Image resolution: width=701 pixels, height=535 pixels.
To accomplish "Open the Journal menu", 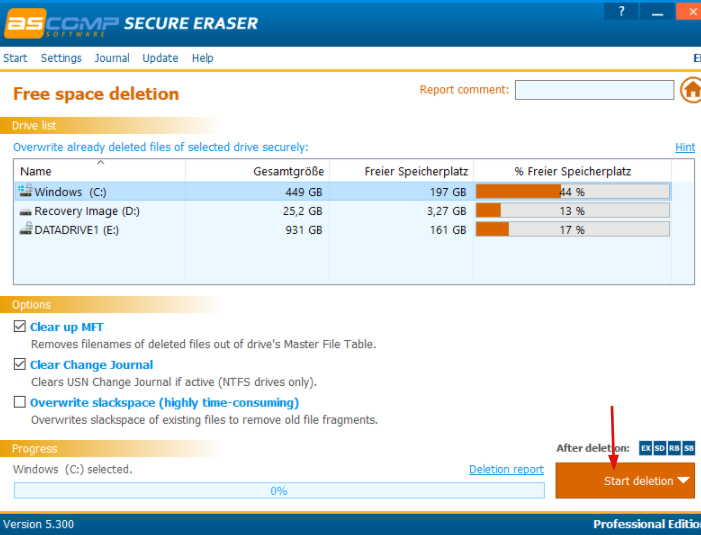I will (112, 58).
